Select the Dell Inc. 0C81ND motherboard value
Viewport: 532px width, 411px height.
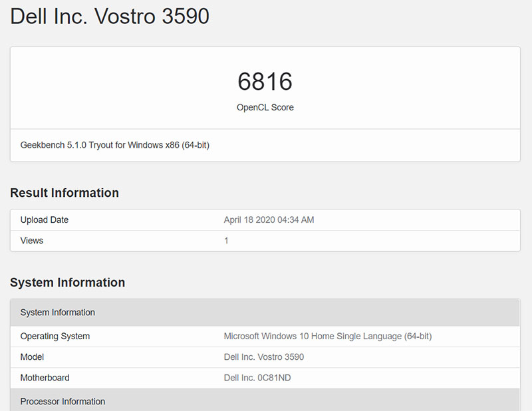[259, 378]
